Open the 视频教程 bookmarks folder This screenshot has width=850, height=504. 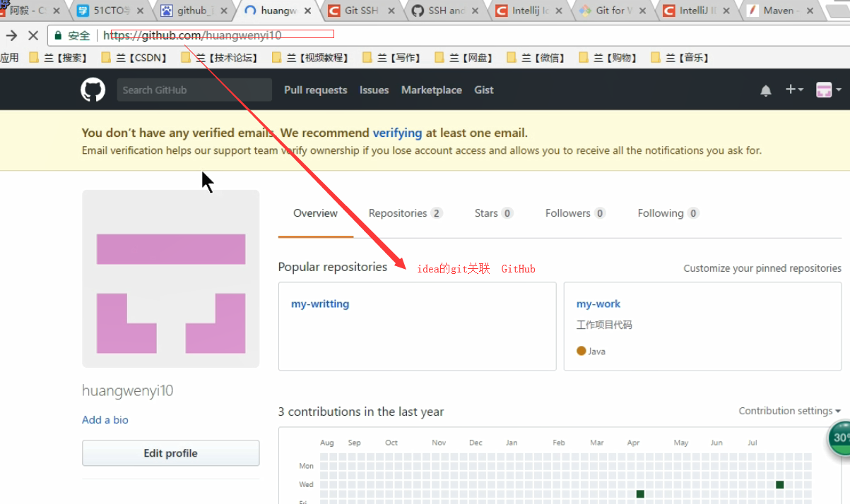point(310,58)
